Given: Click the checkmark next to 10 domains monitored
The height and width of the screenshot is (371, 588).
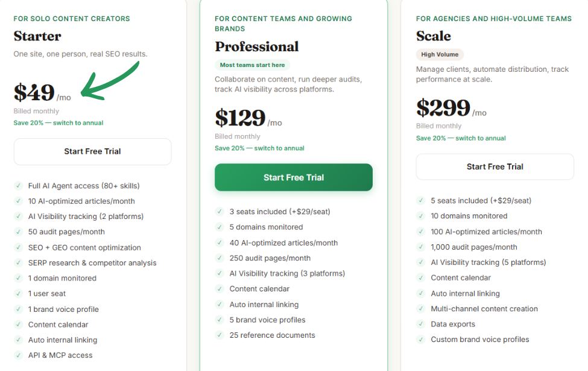Looking at the screenshot, I should (x=420, y=216).
